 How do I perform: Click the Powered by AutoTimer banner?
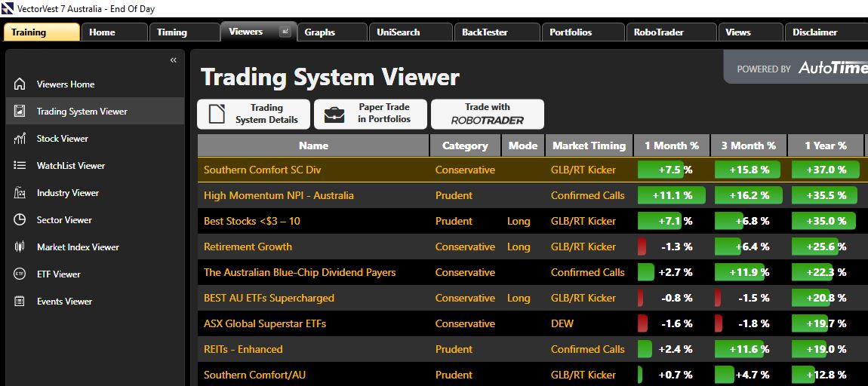pyautogui.click(x=796, y=67)
